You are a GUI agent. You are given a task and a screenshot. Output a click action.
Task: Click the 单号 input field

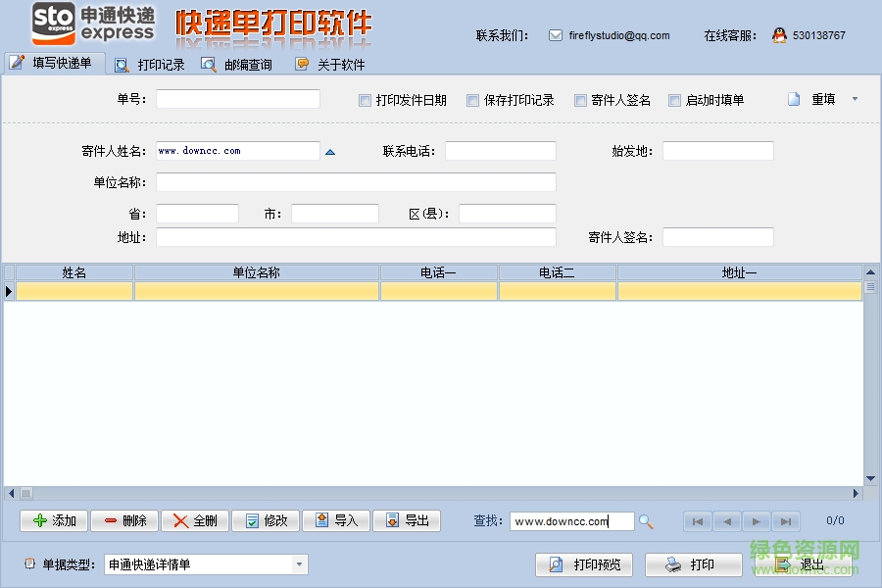click(x=237, y=99)
